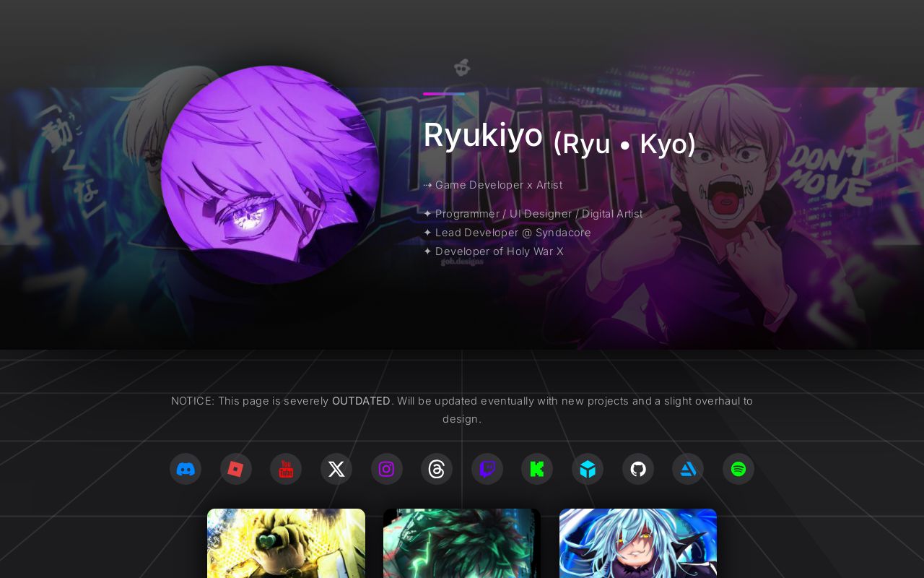The image size is (924, 578).
Task: Click the wizard ghost icon above the name
Action: coord(461,67)
